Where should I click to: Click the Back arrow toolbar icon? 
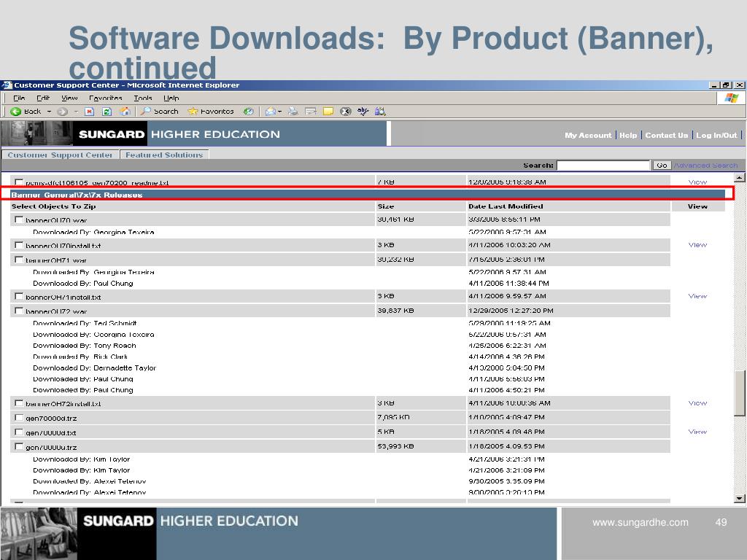(16, 112)
